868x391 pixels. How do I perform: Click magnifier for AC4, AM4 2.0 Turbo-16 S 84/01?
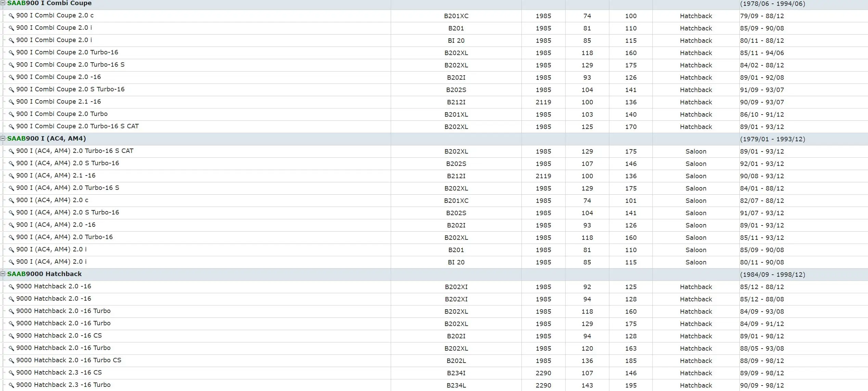coord(11,188)
